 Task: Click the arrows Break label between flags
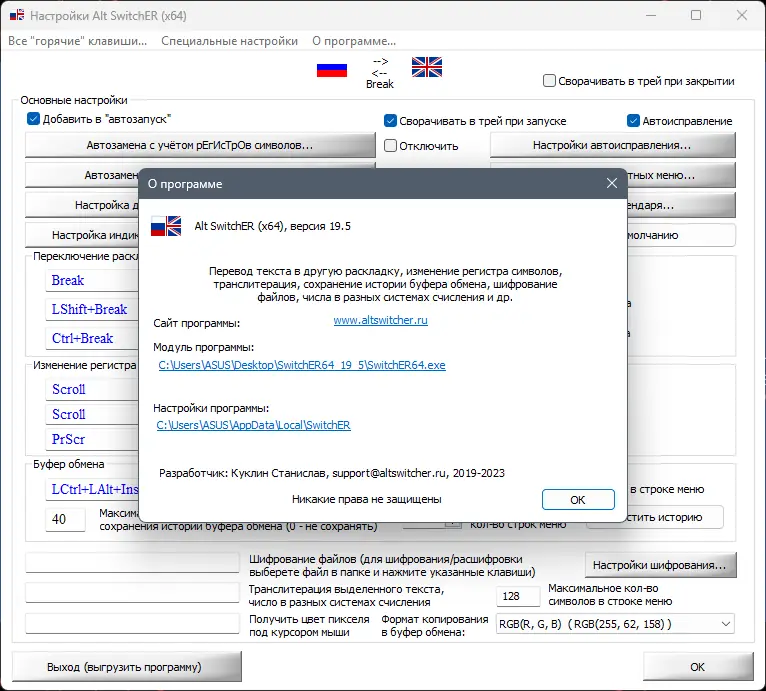[380, 73]
